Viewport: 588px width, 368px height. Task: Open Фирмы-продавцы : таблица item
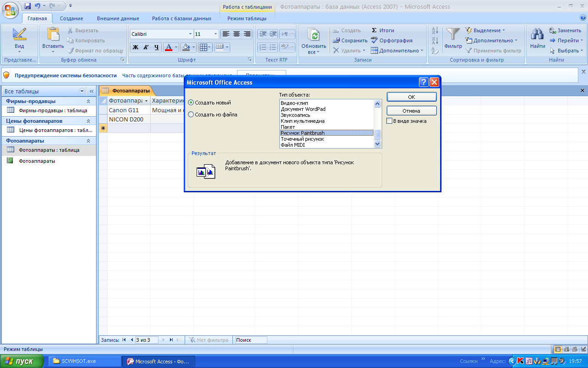click(x=49, y=110)
